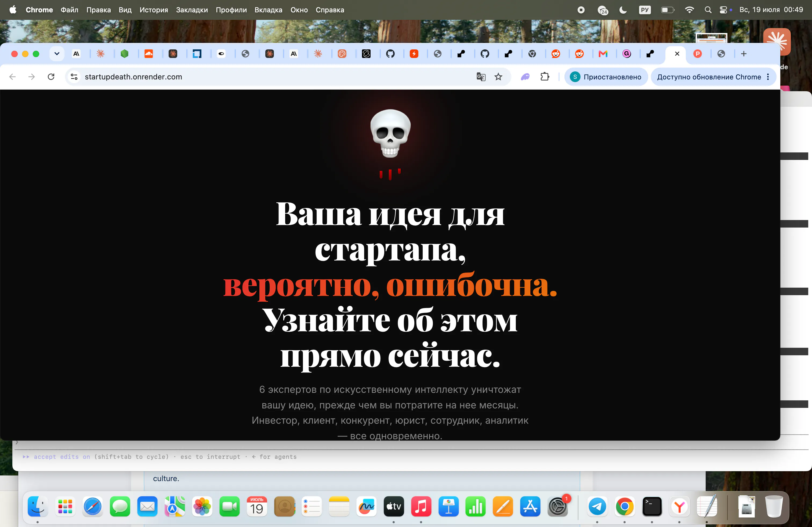Open Music from the Dock

pos(421,506)
